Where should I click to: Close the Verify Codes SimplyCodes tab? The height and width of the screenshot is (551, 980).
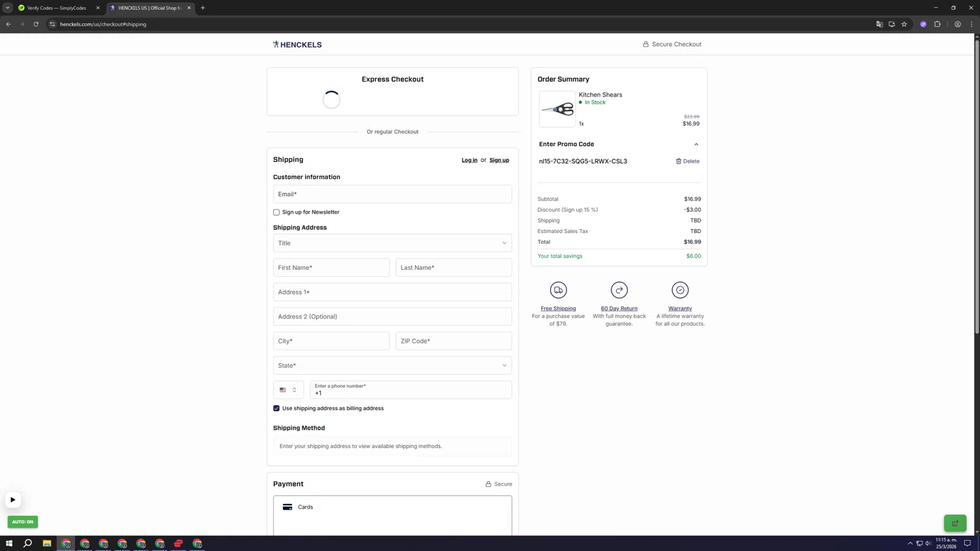98,8
